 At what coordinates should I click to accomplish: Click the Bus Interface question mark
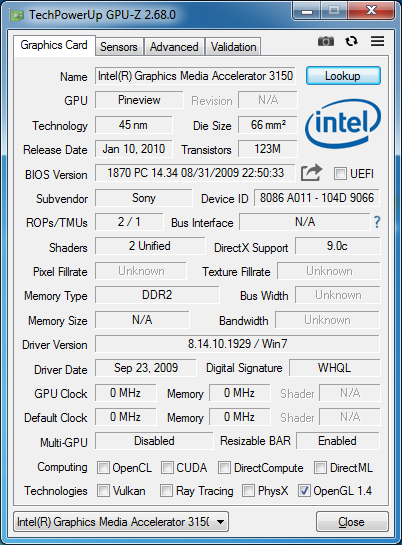(377, 222)
